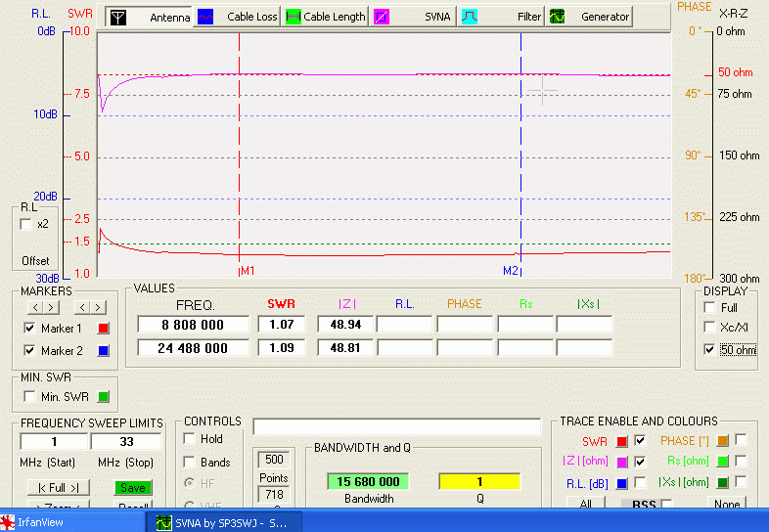Switch to Cable Loss mode
This screenshot has height=532, width=769.
pos(238,17)
